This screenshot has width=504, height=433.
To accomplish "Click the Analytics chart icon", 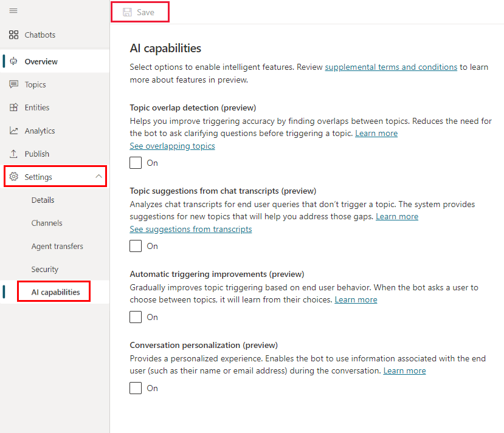I will tap(13, 131).
